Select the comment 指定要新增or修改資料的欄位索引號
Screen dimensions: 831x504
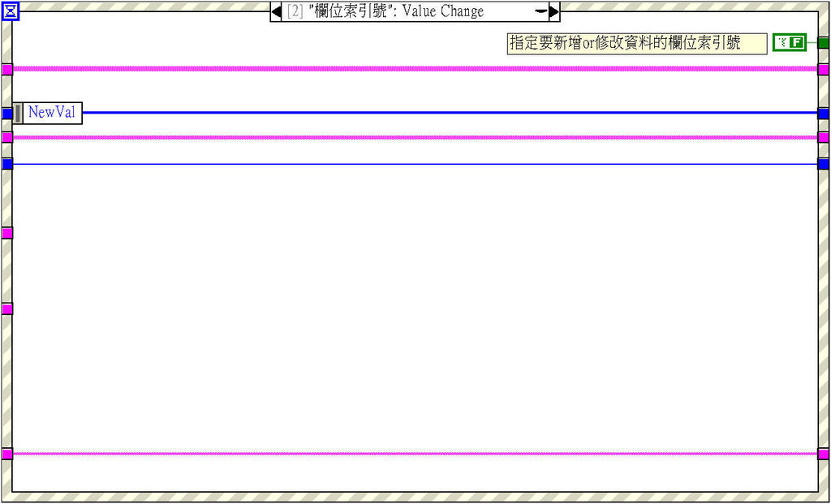[636, 44]
